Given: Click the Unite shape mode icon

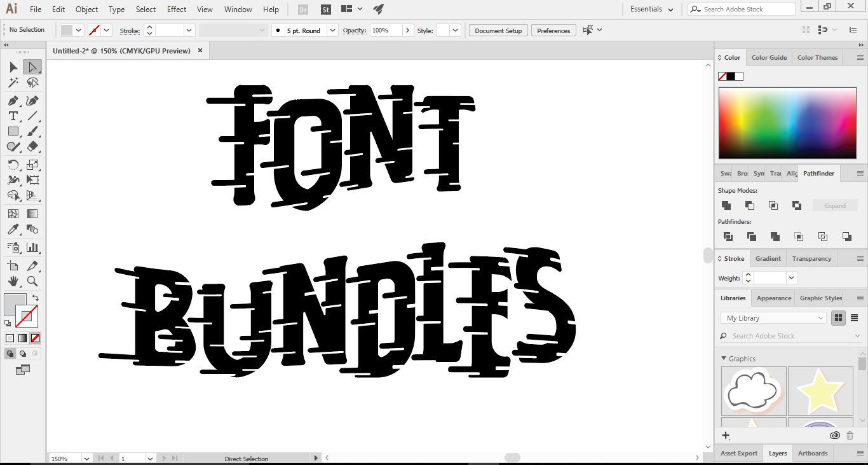Looking at the screenshot, I should (x=726, y=205).
